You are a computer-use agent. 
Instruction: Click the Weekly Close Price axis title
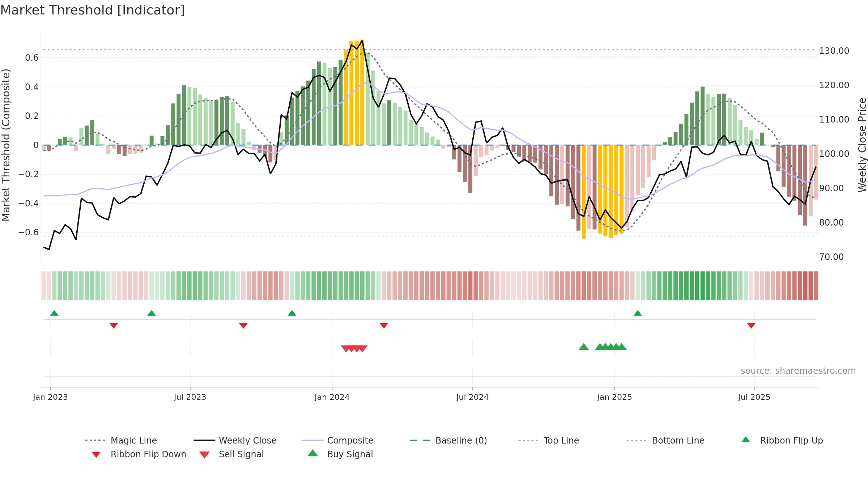click(x=862, y=145)
